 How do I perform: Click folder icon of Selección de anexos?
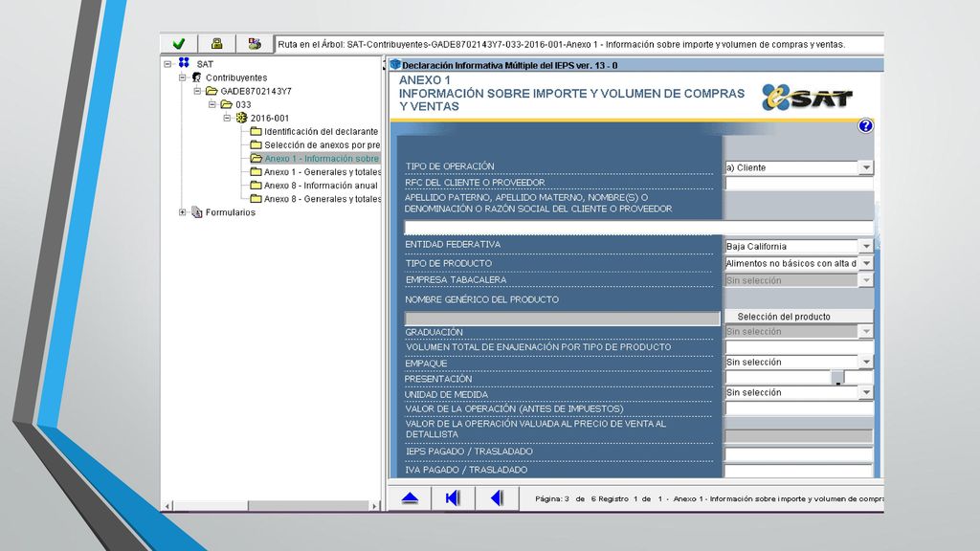point(256,145)
